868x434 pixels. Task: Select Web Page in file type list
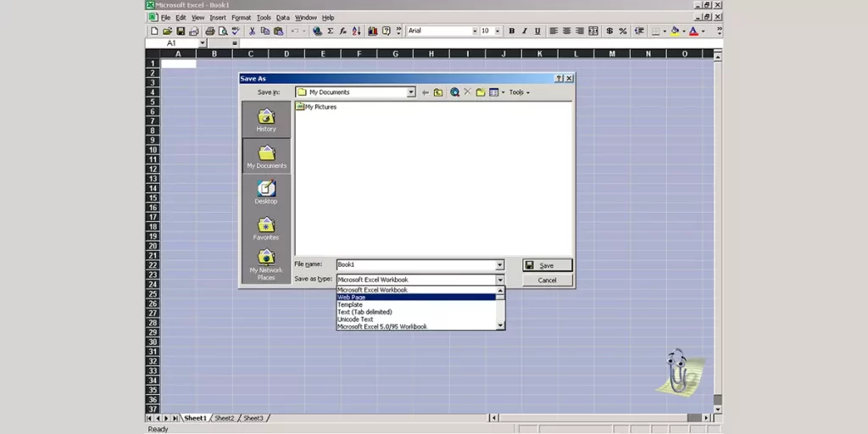416,298
